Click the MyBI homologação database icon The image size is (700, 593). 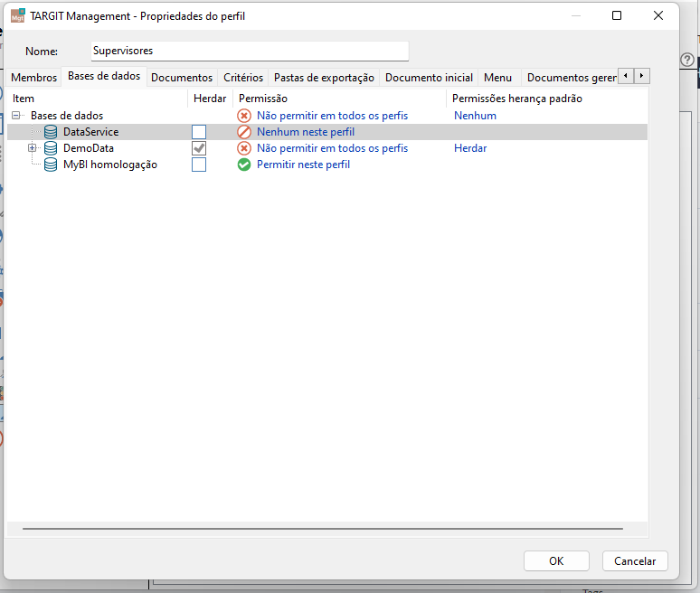click(x=51, y=165)
